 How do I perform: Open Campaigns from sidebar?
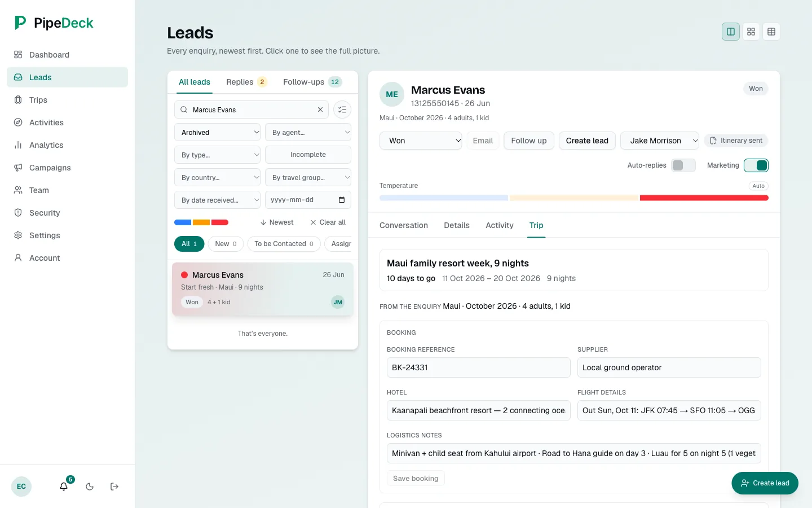coord(67,168)
